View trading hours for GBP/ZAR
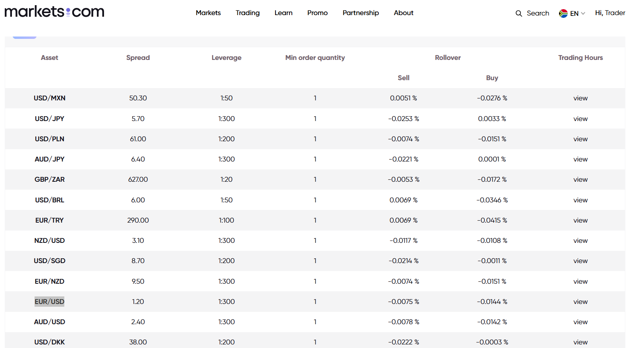Screen dimensions: 644x348 (x=580, y=180)
